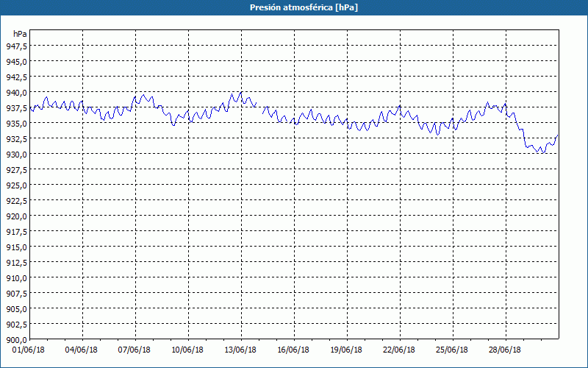Select the 907,5 pressure axis label

tap(16, 294)
